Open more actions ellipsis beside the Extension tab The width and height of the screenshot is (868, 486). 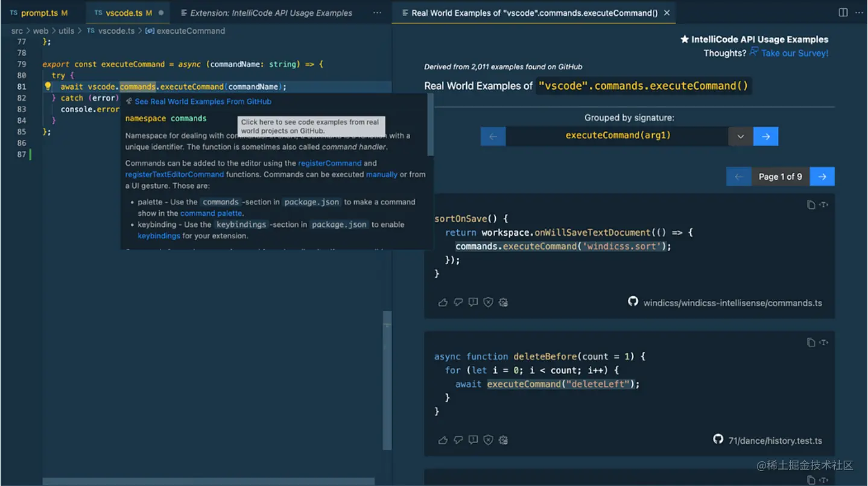(377, 13)
